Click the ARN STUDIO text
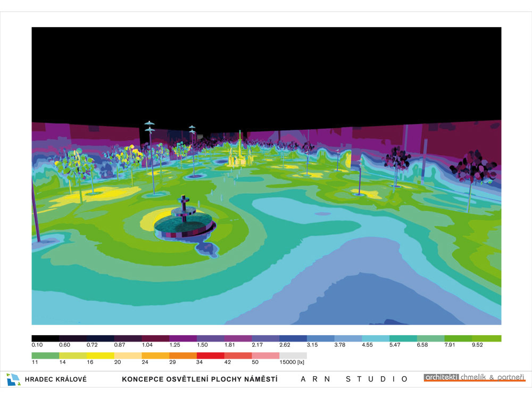The width and height of the screenshot is (532, 399). [x=354, y=379]
